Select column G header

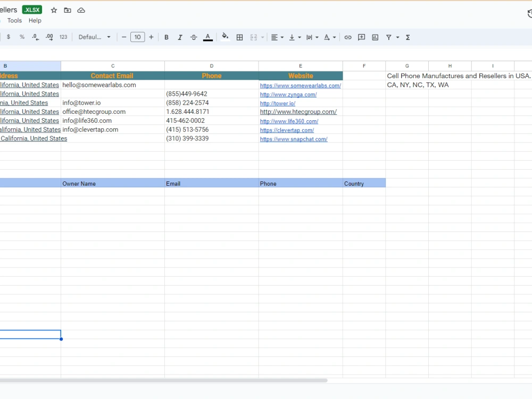407,66
